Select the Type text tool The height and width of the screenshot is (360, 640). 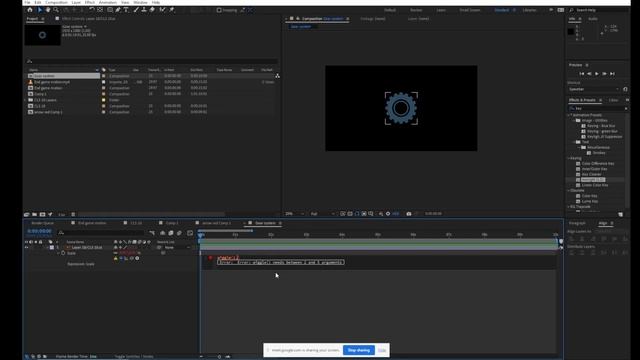(126, 10)
